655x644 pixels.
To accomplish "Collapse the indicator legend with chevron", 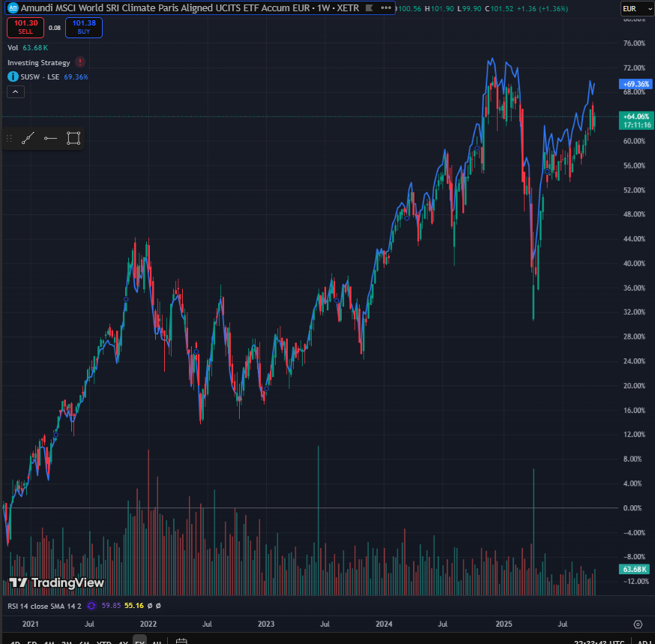I will [x=16, y=91].
